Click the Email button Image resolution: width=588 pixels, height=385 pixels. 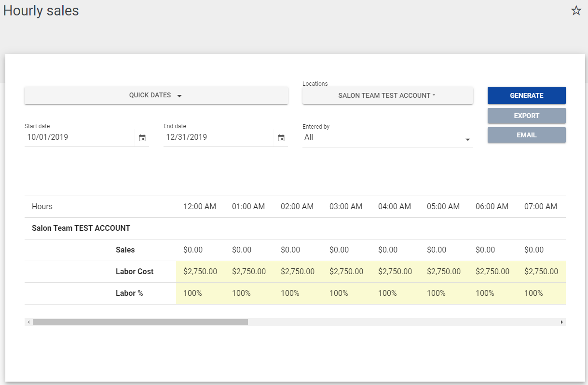point(526,135)
